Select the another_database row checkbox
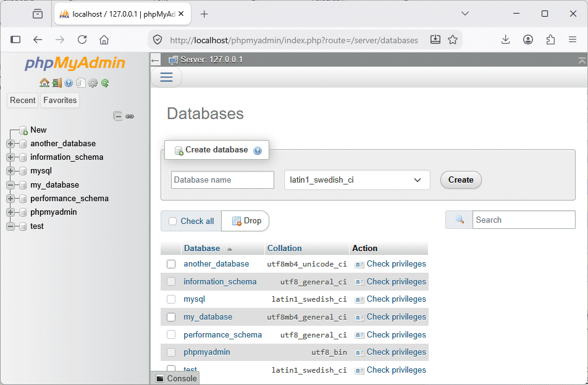 point(171,264)
